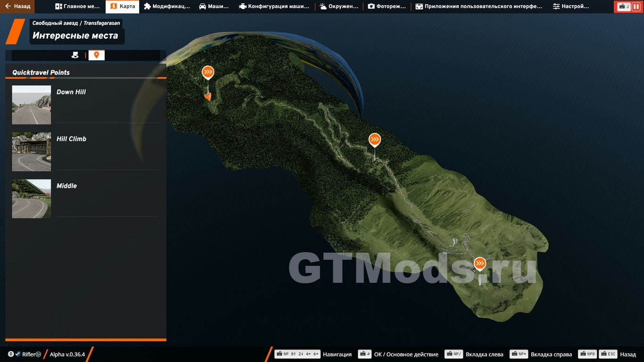Select the Карта tab
The height and width of the screenshot is (362, 644).
pyautogui.click(x=122, y=7)
